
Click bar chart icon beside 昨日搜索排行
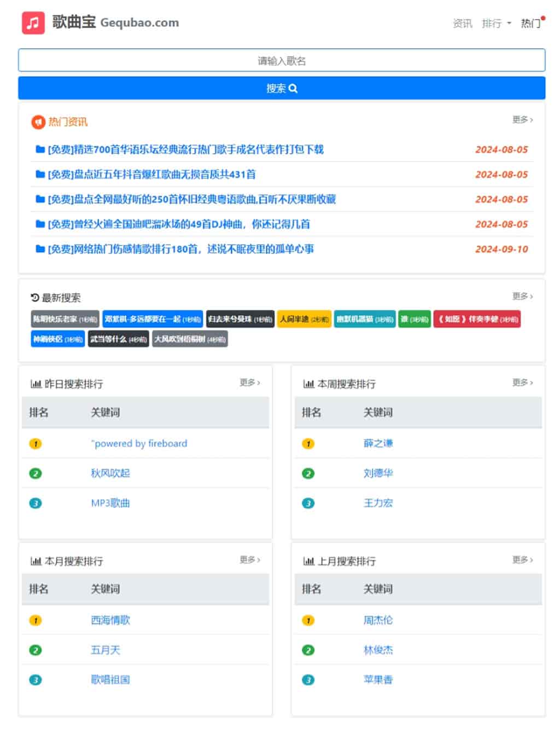(x=36, y=384)
